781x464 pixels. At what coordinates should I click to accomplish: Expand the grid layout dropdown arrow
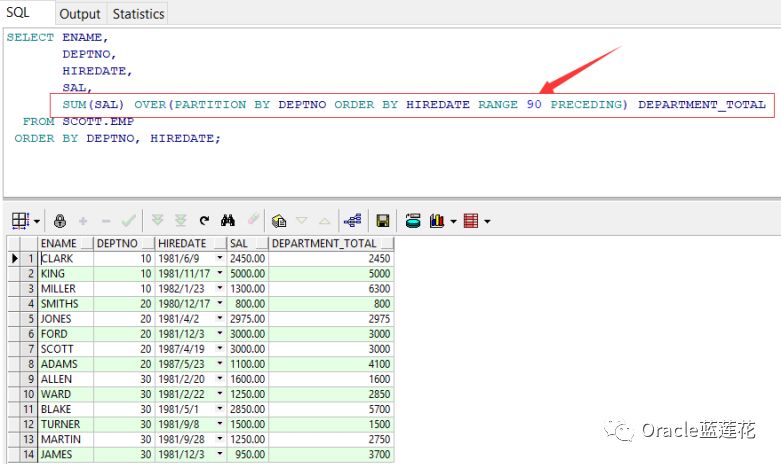tap(37, 221)
